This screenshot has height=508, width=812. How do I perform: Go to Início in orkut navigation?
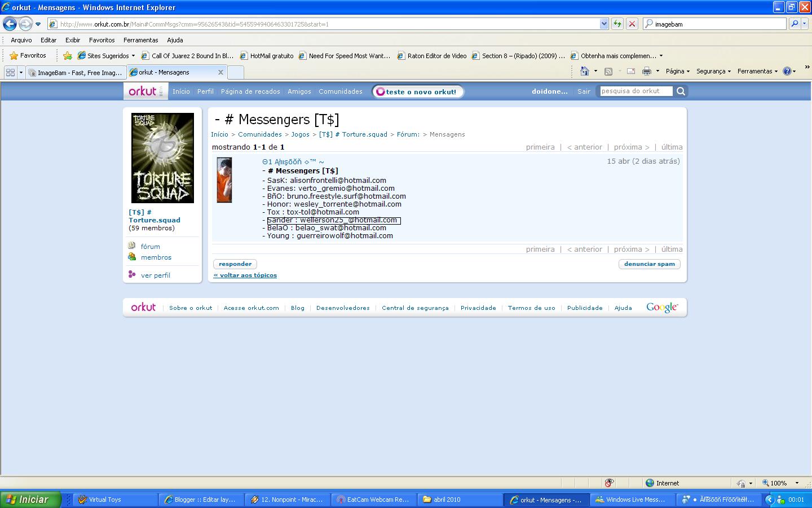(181, 91)
